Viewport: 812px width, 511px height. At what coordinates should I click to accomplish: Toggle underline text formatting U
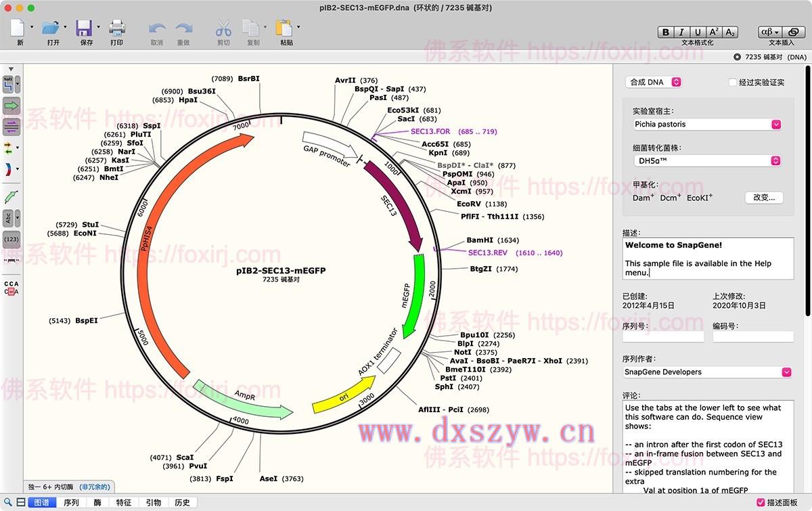coord(698,32)
